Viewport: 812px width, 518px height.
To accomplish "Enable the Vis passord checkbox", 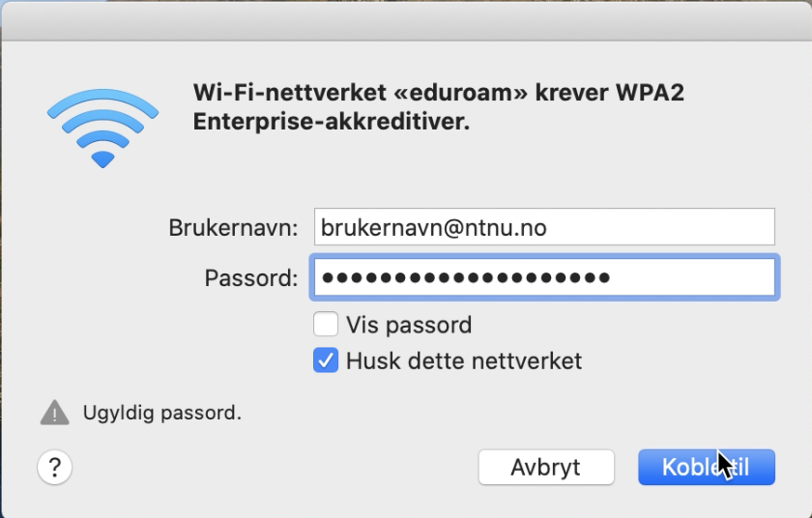I will coord(326,325).
